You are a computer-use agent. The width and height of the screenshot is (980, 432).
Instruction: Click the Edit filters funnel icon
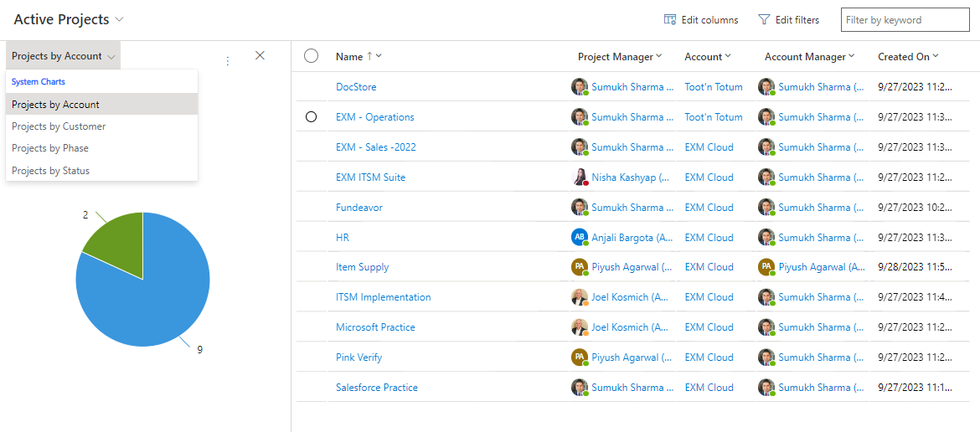point(764,20)
